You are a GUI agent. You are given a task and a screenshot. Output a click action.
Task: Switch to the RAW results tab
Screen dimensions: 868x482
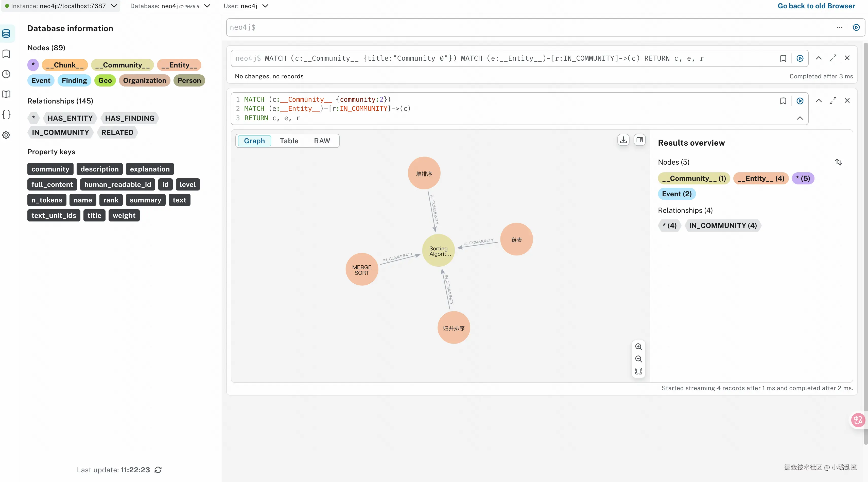322,141
